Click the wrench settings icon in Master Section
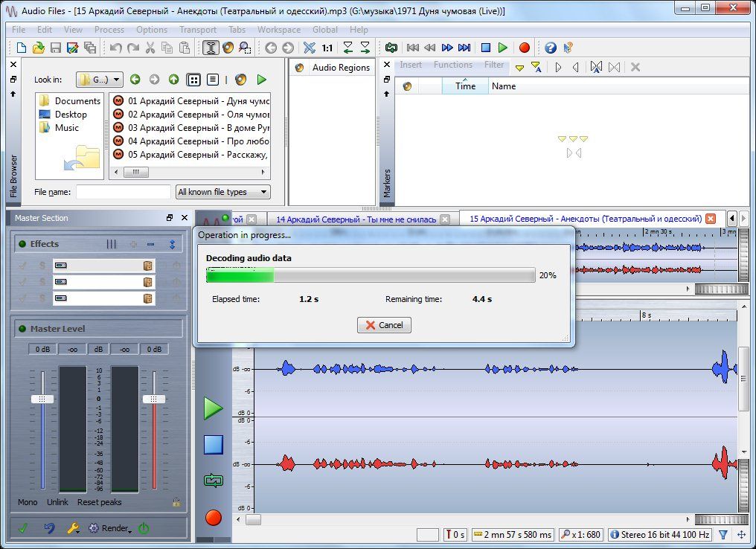This screenshot has width=756, height=549. click(x=73, y=528)
